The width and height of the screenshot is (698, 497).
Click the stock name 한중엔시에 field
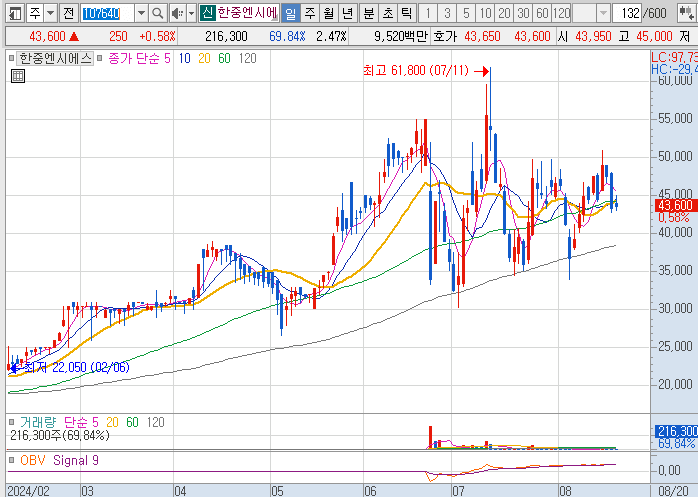tap(248, 13)
